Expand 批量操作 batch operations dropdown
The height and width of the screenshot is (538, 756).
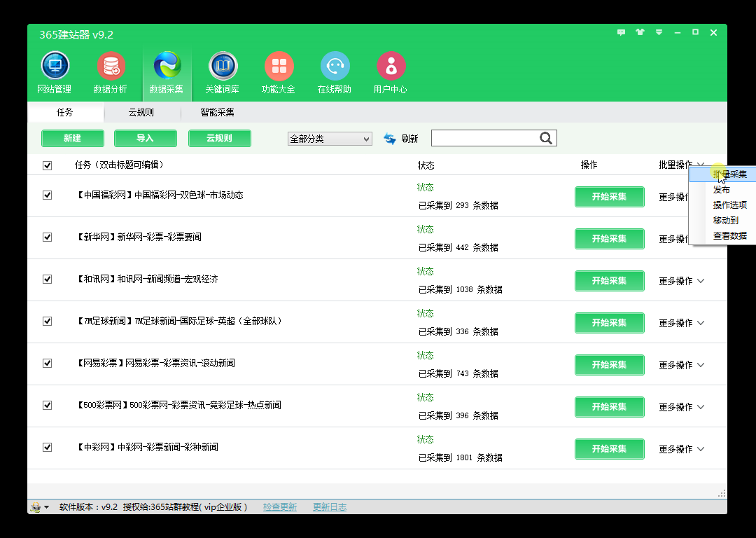click(x=681, y=165)
